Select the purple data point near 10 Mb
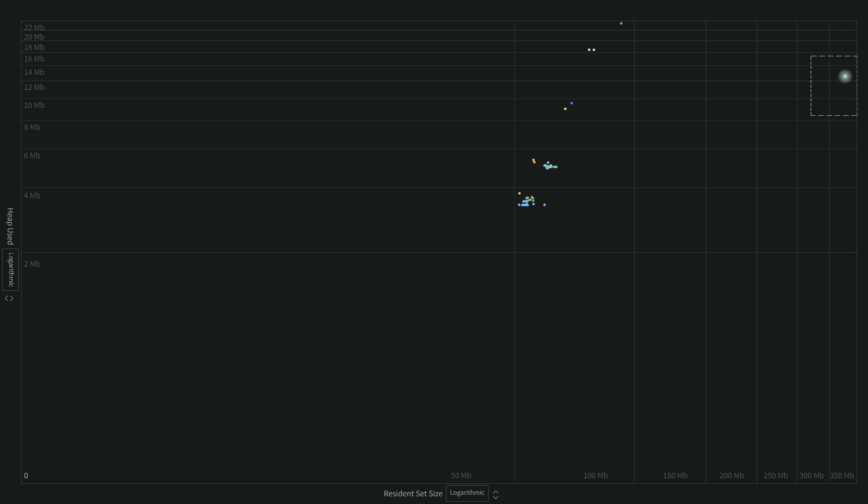This screenshot has width=868, height=504. point(572,103)
